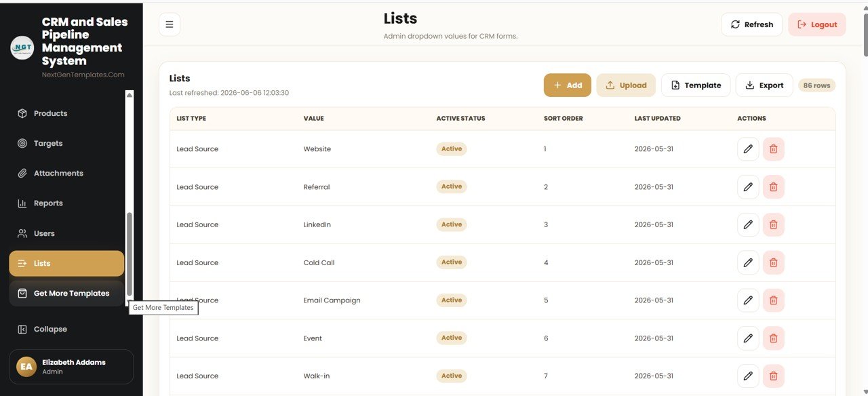Open Targets in the sidebar
The image size is (868, 396).
[66, 143]
